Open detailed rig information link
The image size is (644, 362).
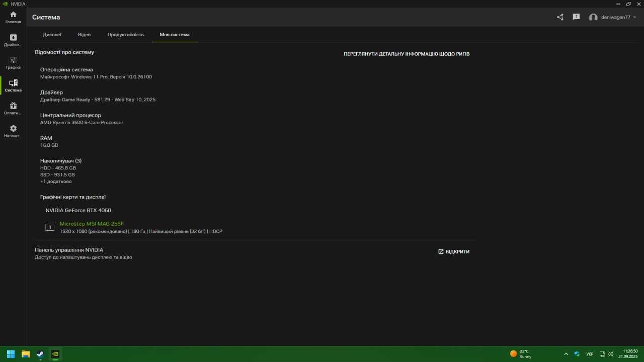point(407,54)
